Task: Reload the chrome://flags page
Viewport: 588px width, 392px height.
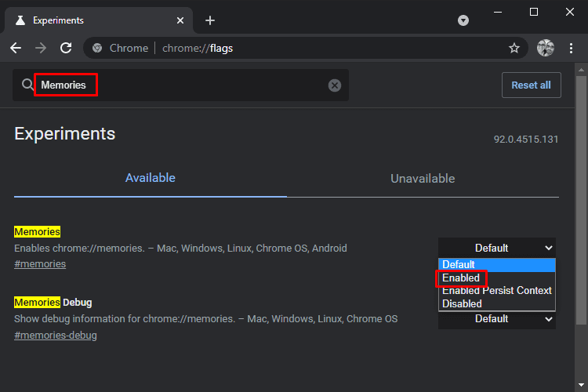Action: 66,48
